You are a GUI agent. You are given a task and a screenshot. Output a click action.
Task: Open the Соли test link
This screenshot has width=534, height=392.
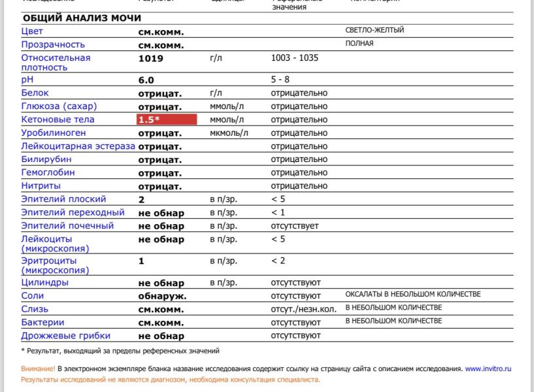32,296
